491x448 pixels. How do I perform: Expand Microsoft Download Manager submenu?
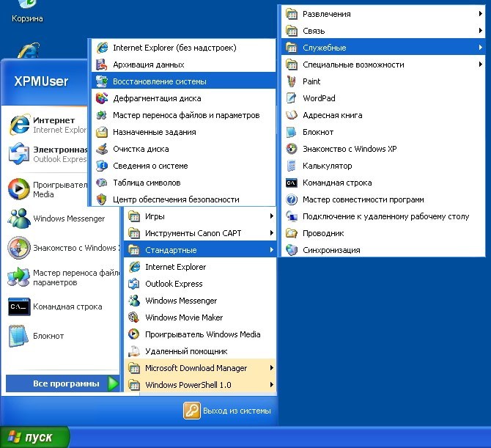pos(271,368)
